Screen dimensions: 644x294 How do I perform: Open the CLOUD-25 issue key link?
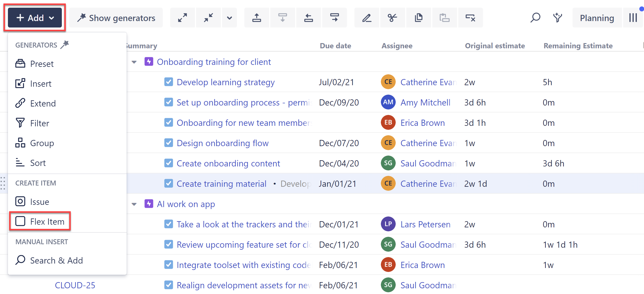(x=75, y=285)
